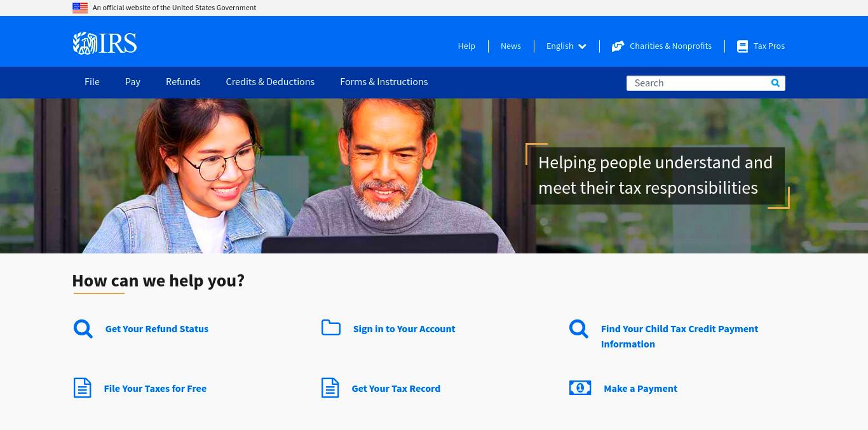868x430 pixels.
Task: Focus the Search input field
Action: pos(698,83)
